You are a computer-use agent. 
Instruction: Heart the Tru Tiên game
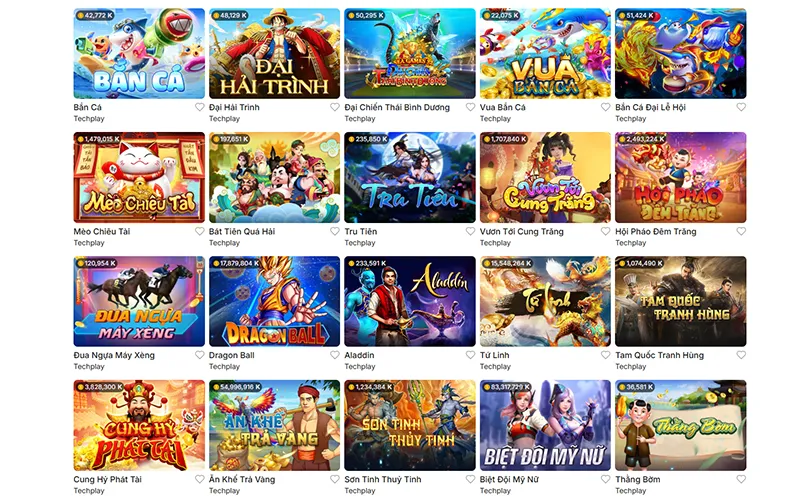(470, 231)
